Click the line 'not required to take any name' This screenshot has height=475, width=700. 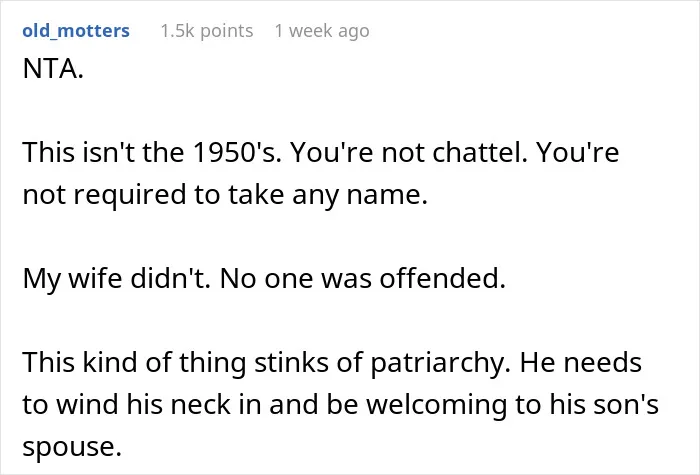(225, 195)
